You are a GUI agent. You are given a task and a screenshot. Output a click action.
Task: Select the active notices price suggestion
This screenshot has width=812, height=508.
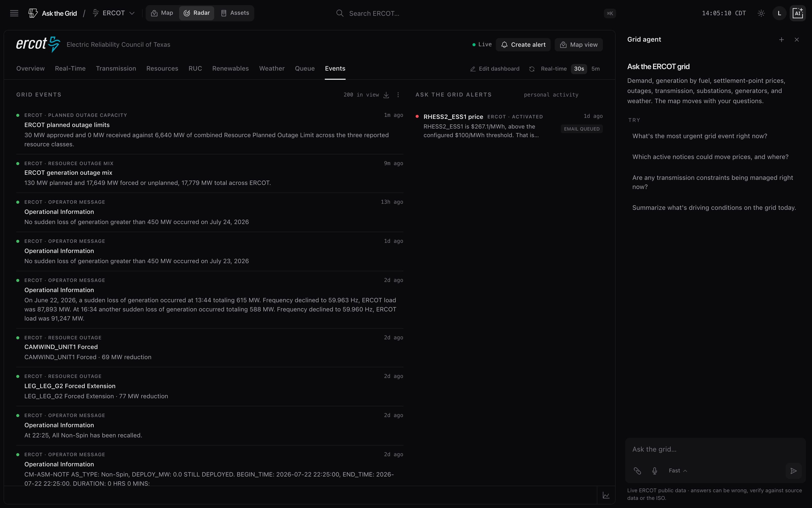coord(710,157)
